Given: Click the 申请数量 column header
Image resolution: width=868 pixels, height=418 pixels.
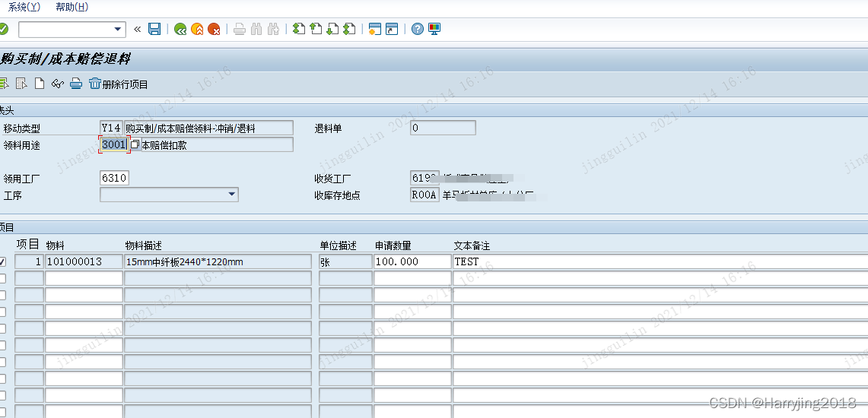Looking at the screenshot, I should [x=393, y=245].
